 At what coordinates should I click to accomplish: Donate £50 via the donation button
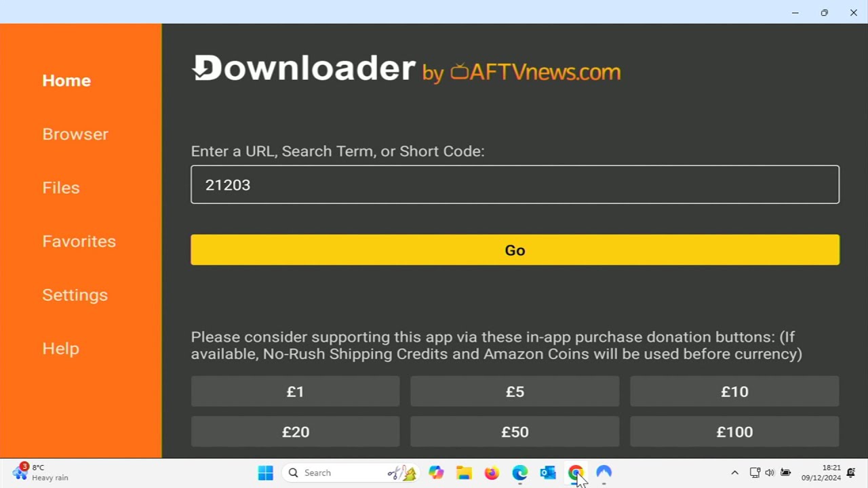(x=515, y=432)
